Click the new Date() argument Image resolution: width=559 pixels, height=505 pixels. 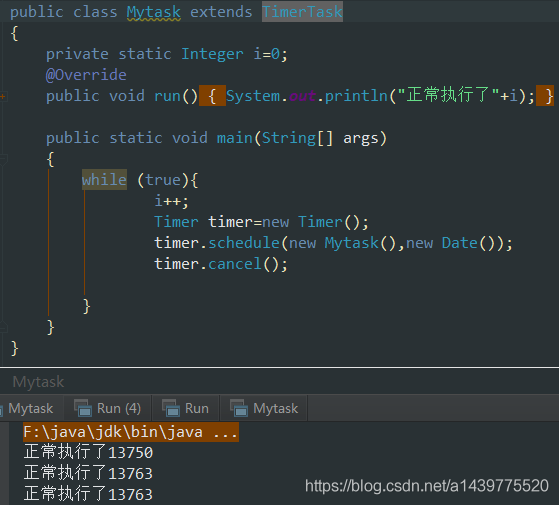tap(455, 243)
